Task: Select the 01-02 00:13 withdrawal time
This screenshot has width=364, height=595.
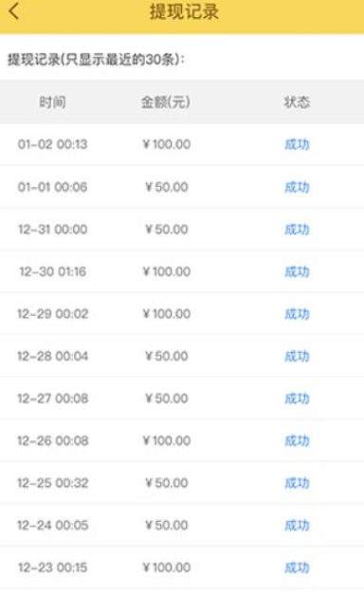Action: click(52, 144)
